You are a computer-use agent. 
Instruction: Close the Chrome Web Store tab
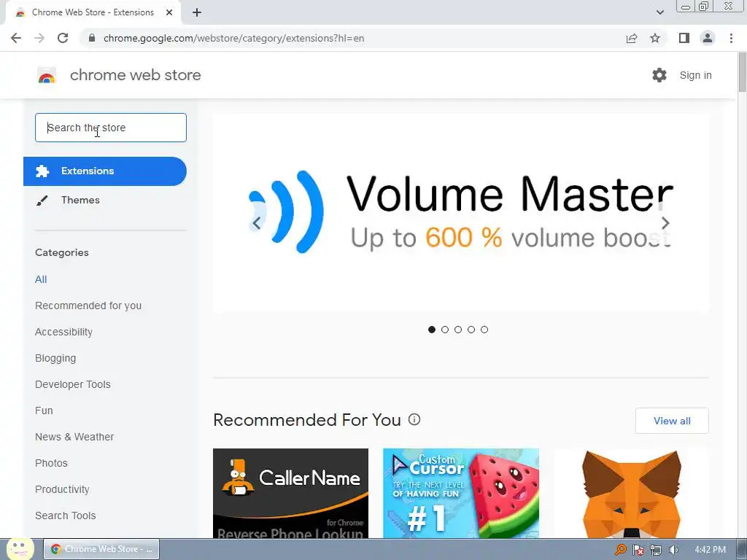[x=169, y=12]
